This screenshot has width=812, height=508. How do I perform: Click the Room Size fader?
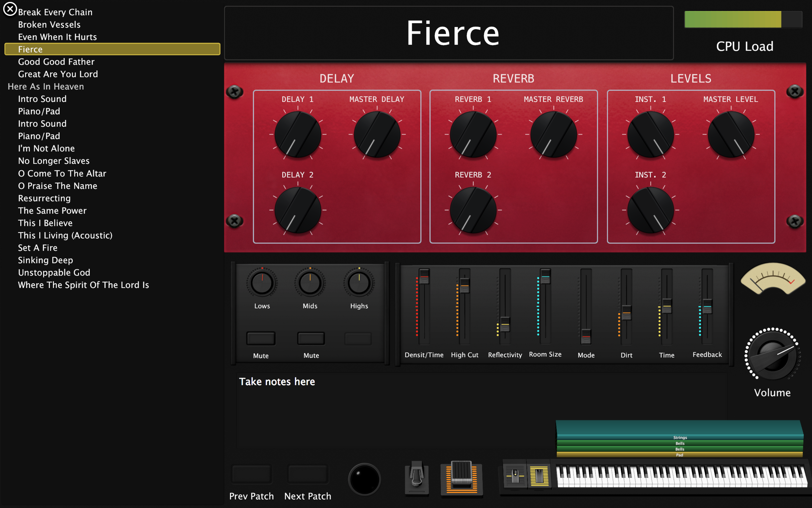545,276
